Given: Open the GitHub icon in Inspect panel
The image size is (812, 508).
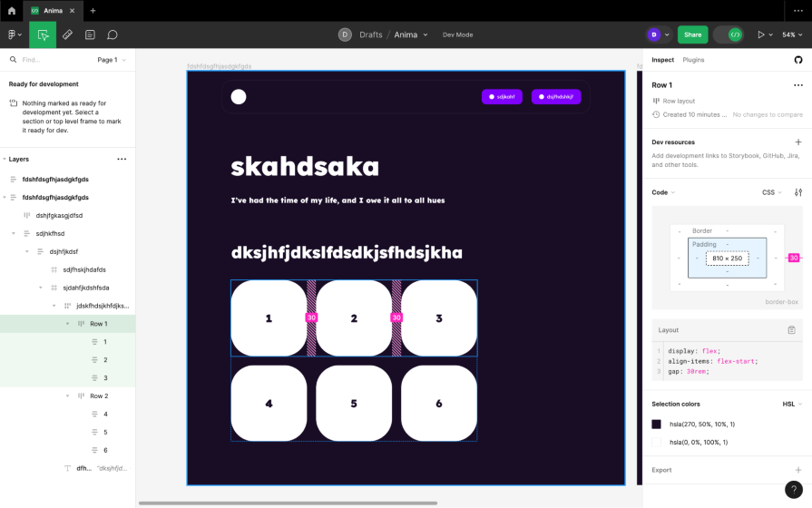Looking at the screenshot, I should click(798, 60).
